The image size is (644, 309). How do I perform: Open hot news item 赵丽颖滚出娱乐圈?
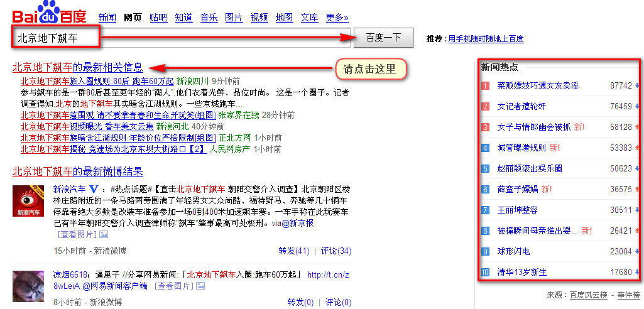click(x=530, y=168)
